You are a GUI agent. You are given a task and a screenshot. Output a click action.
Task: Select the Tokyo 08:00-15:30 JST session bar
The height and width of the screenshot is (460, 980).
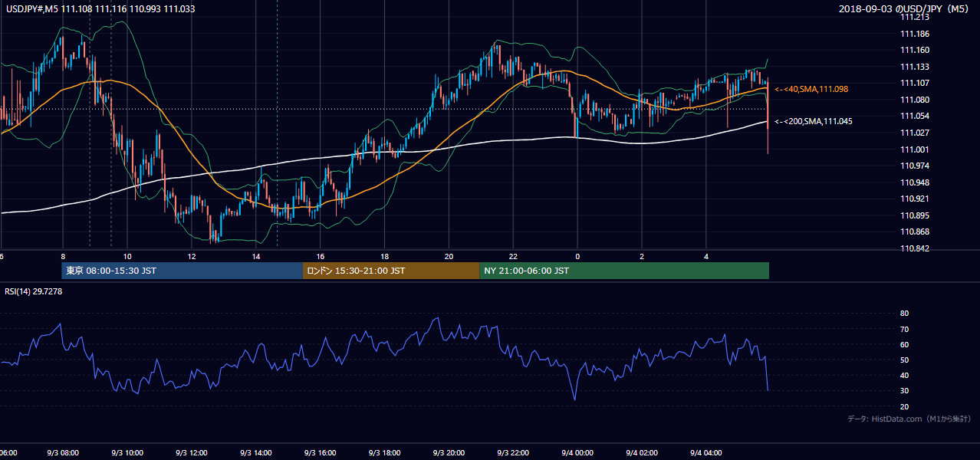pyautogui.click(x=183, y=271)
